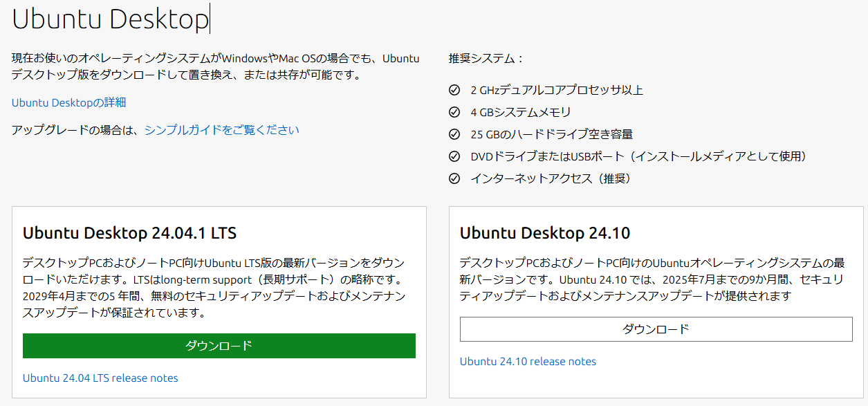Click the checkmark icon beside the 2 GHz processor requirement
This screenshot has height=406, width=868.
[x=454, y=90]
